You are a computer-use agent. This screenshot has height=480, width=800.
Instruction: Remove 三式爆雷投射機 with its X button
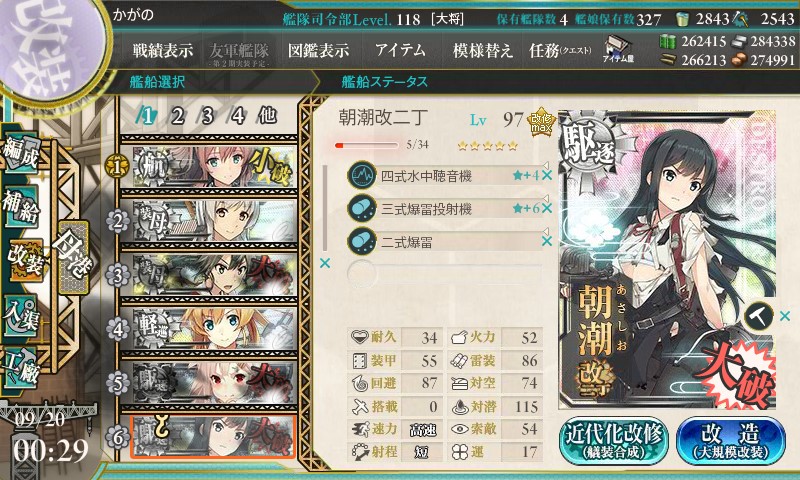coord(547,208)
